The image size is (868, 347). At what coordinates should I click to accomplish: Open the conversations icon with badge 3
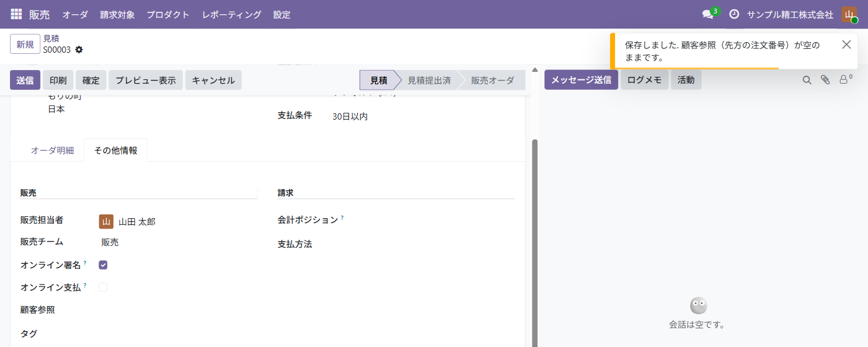pyautogui.click(x=707, y=14)
